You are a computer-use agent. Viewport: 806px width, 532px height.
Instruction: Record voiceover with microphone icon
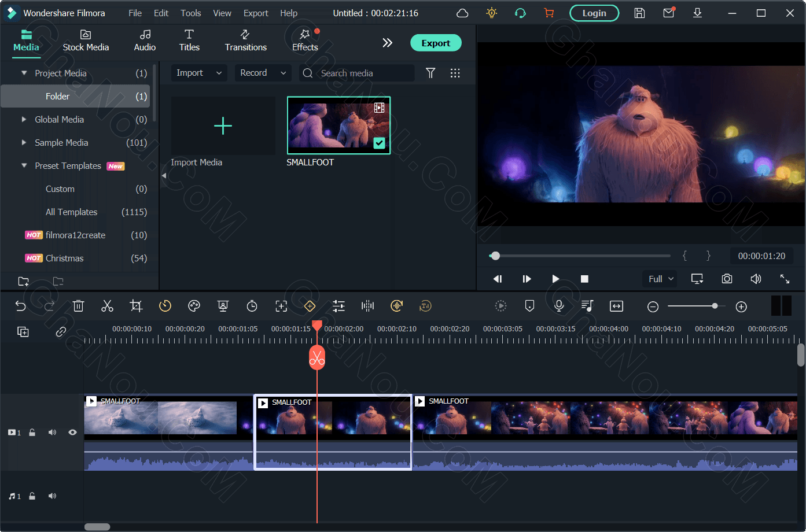(559, 306)
